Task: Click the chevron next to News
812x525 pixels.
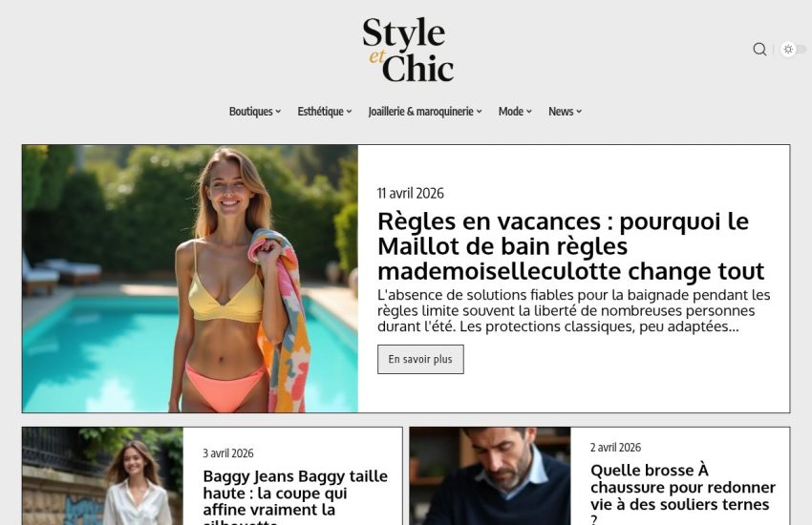Action: click(x=579, y=112)
